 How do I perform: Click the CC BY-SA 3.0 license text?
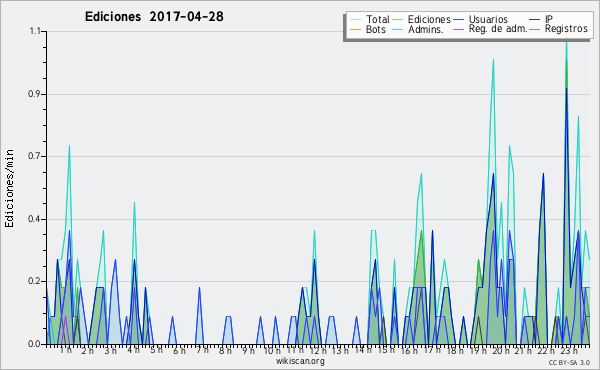click(569, 363)
